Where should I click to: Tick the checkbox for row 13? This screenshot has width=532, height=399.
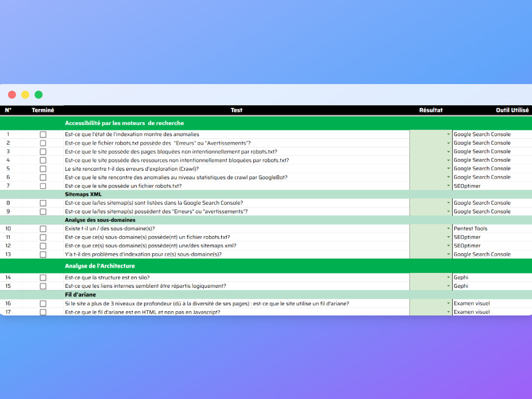click(x=43, y=254)
